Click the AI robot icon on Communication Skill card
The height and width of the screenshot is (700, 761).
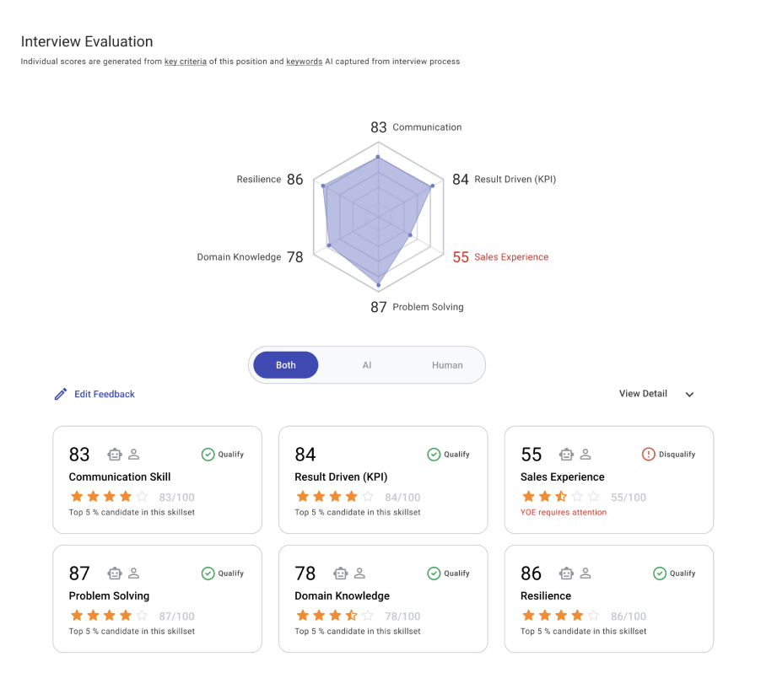tap(115, 455)
